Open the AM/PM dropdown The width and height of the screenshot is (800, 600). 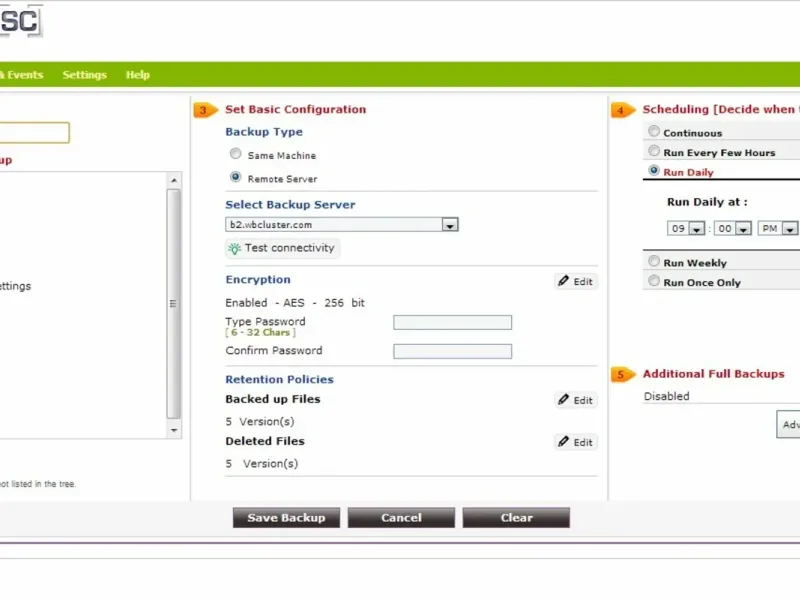click(778, 228)
